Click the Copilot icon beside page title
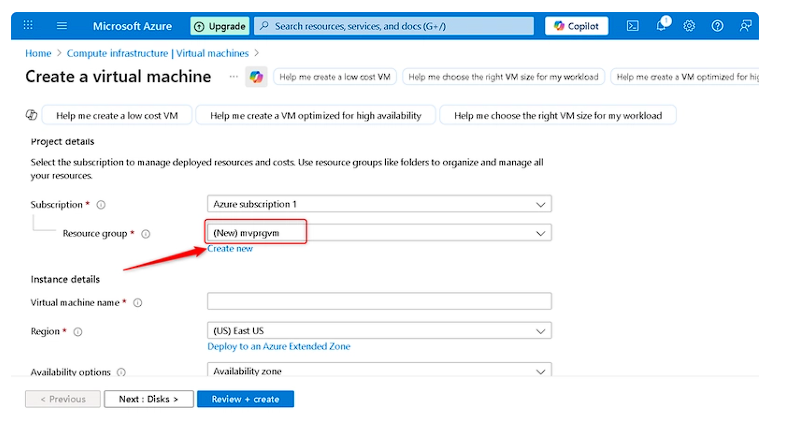Viewport: 797px width, 435px height. tap(256, 77)
